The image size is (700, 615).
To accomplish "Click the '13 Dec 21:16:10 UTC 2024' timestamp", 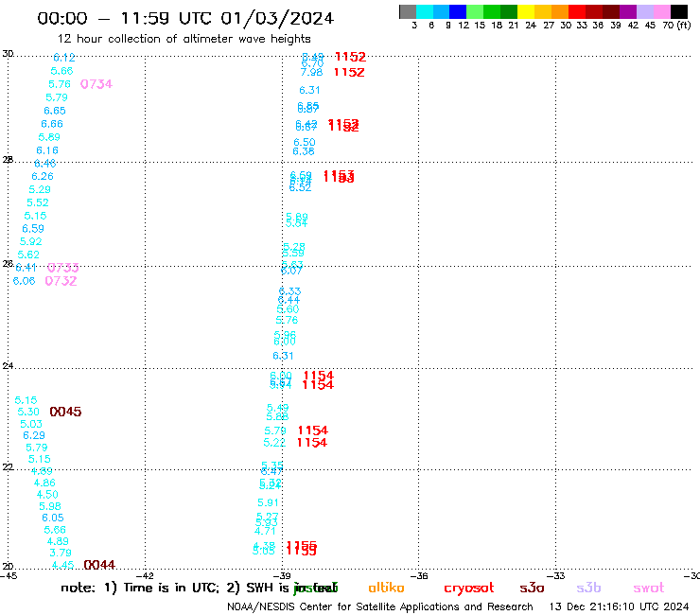I will [619, 607].
